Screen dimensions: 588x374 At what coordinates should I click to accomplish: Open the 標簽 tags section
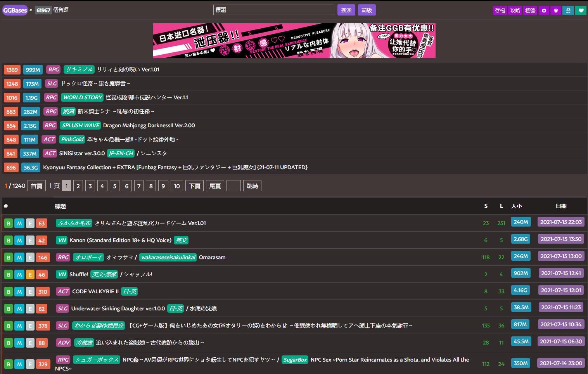pos(530,10)
